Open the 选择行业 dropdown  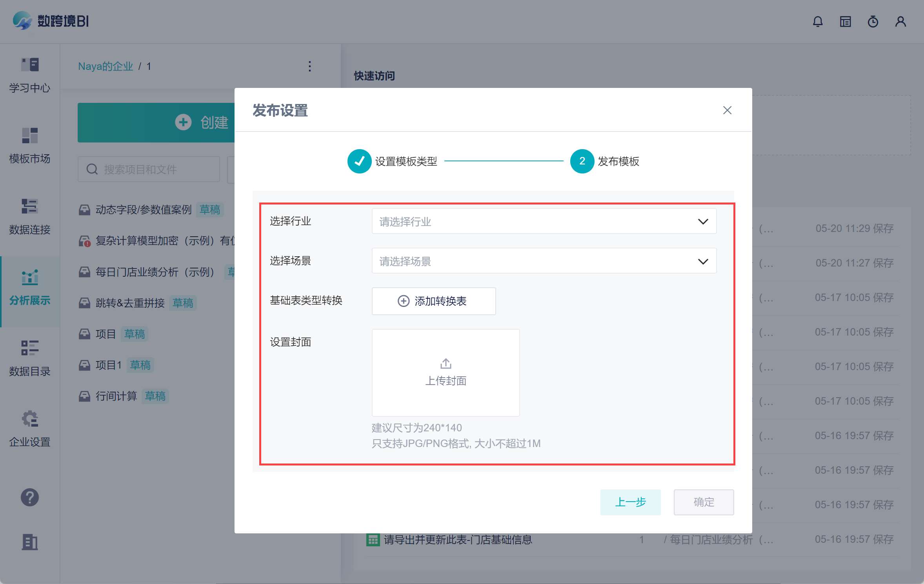(x=544, y=221)
